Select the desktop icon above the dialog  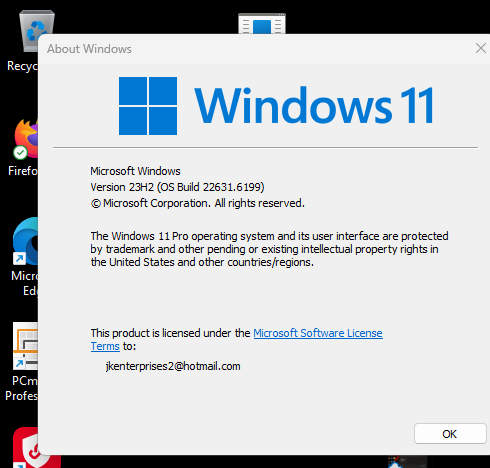click(x=262, y=23)
